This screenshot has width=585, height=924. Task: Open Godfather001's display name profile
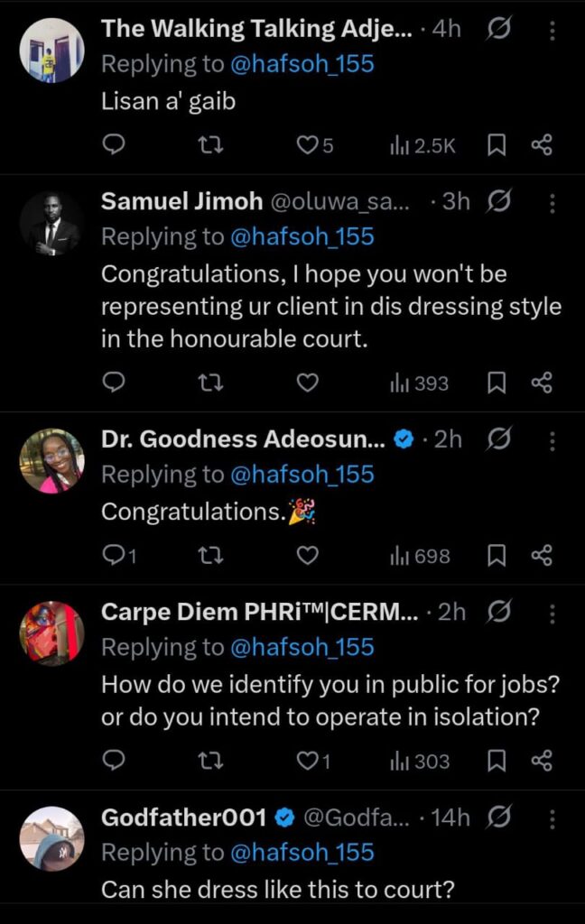coord(184,818)
